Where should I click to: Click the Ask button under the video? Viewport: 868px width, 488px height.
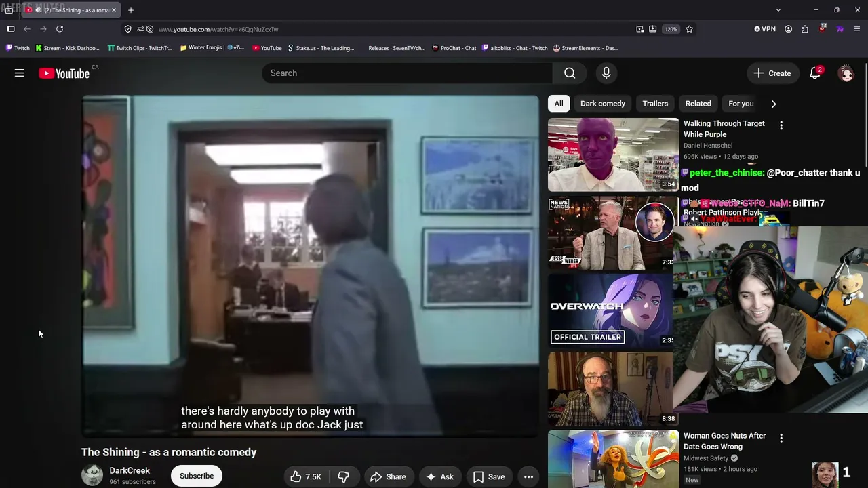pos(439,476)
